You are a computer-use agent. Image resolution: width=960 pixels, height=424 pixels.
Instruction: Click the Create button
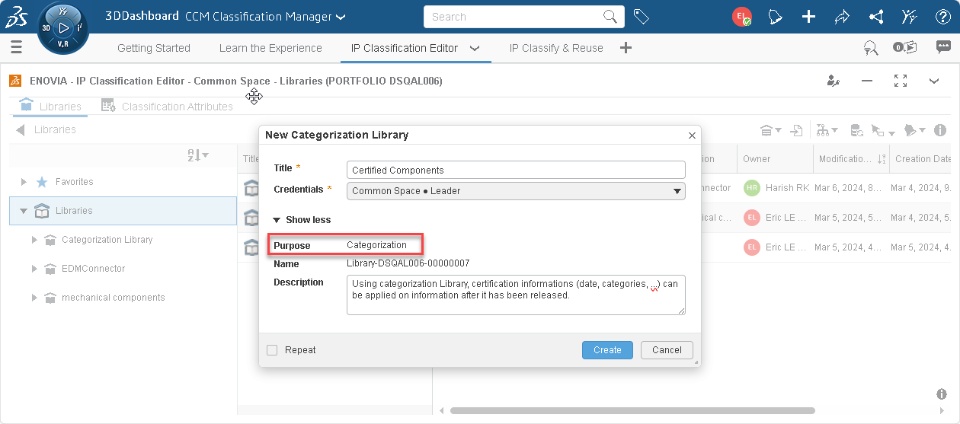point(607,350)
